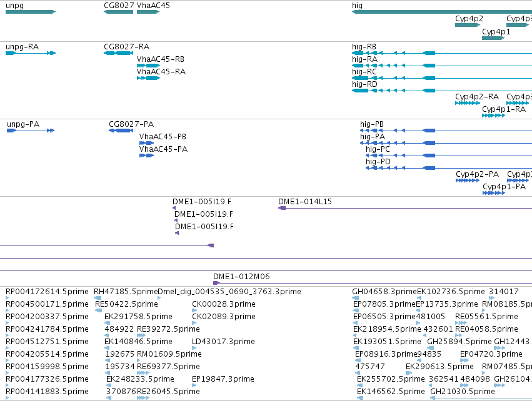The width and height of the screenshot is (532, 401).
Task: Open the RE05561.5prime EST label
Action: click(x=486, y=317)
